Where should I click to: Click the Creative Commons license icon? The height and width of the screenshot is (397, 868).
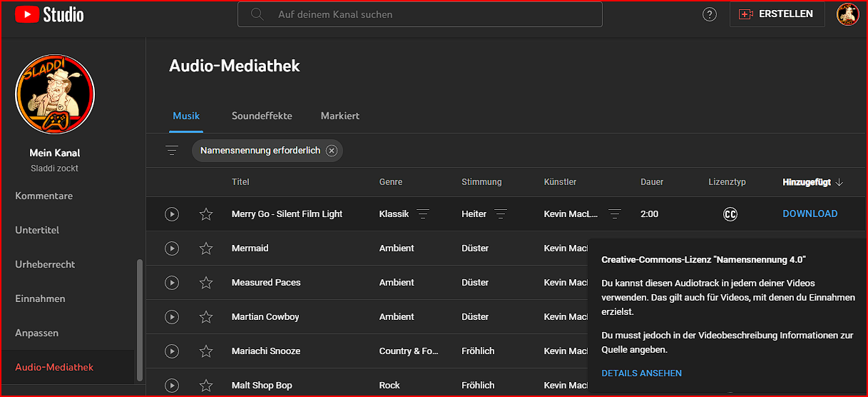(x=730, y=214)
